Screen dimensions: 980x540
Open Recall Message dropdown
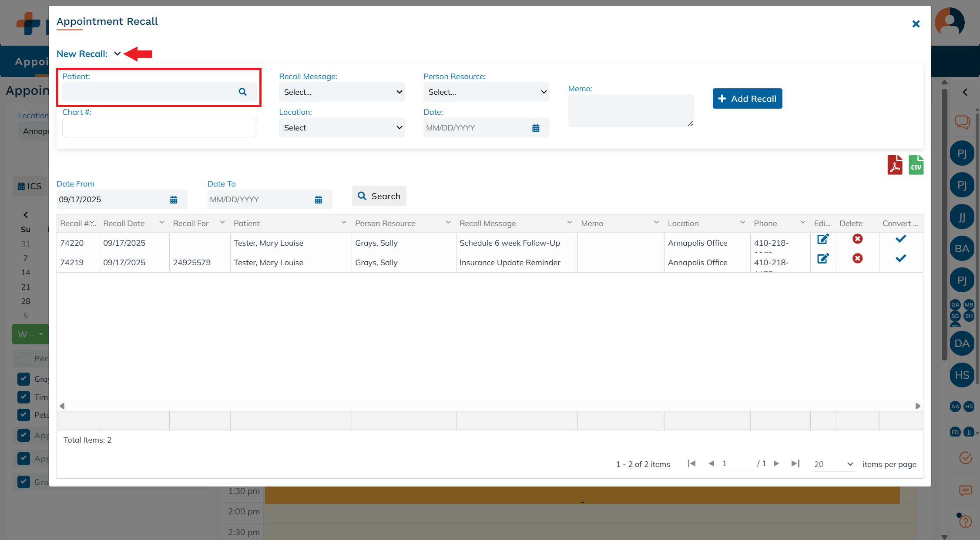click(x=342, y=92)
